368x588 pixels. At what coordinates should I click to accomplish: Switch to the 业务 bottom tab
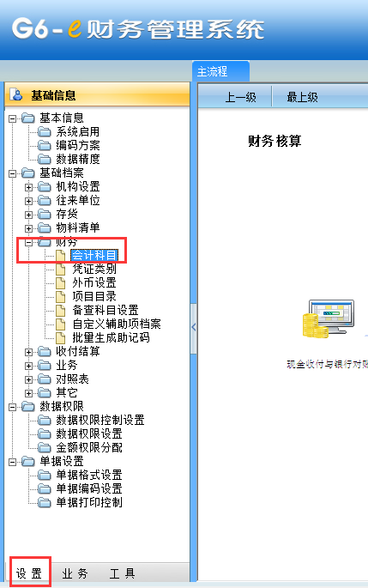[75, 573]
